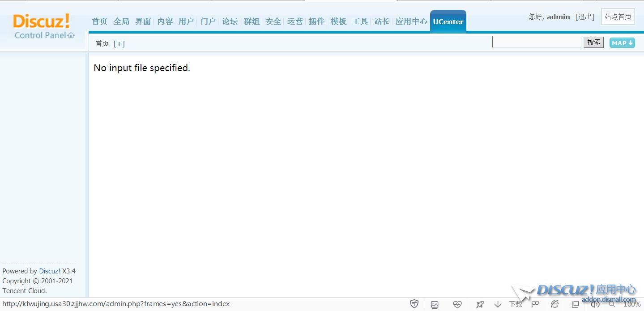Screen dimensions: 644x311
Task: Open the heartbeat health-check icon
Action: pyautogui.click(x=457, y=304)
